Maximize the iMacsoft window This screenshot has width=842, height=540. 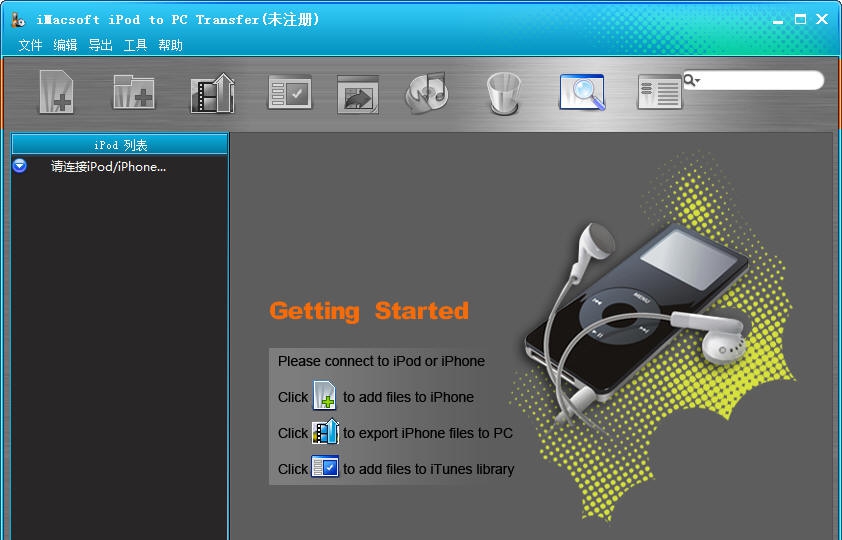click(800, 19)
